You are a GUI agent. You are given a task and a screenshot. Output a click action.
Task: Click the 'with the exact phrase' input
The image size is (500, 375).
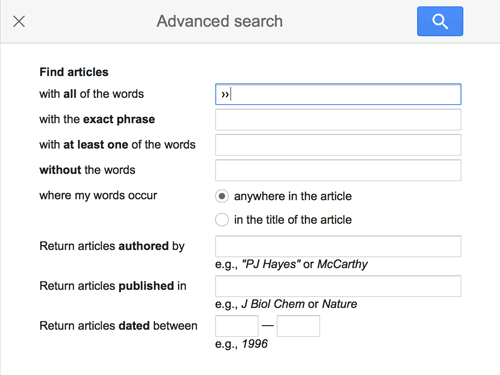338,120
